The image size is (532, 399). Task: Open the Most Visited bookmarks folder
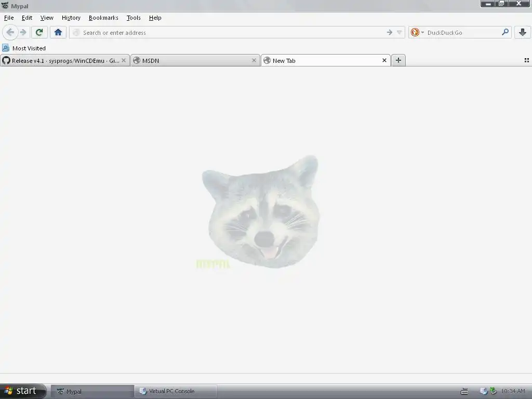(x=24, y=48)
